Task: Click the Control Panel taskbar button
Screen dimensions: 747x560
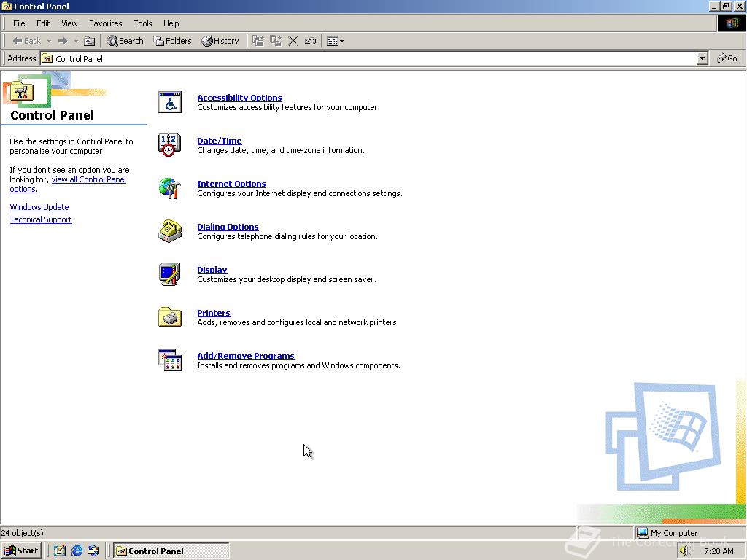Action: tap(171, 551)
